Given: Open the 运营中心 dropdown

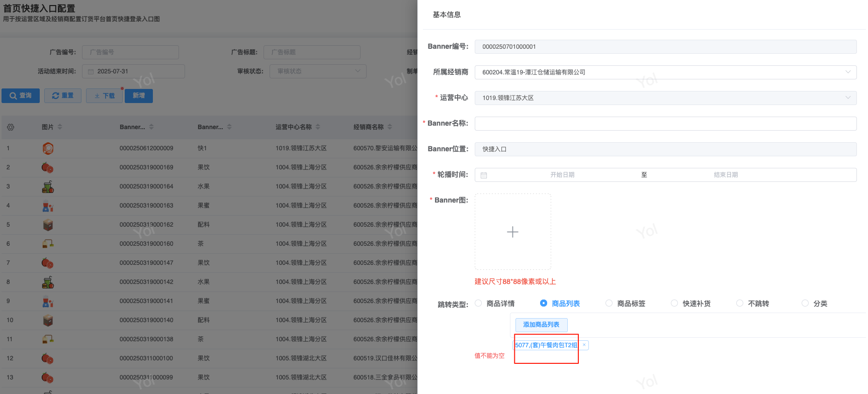Looking at the screenshot, I should [848, 97].
